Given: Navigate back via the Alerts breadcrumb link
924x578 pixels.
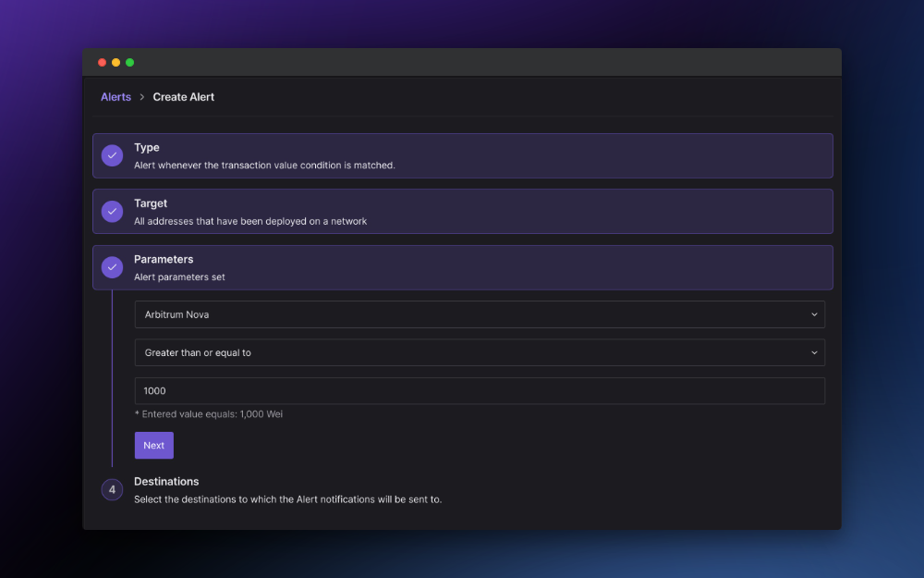Looking at the screenshot, I should click(115, 96).
